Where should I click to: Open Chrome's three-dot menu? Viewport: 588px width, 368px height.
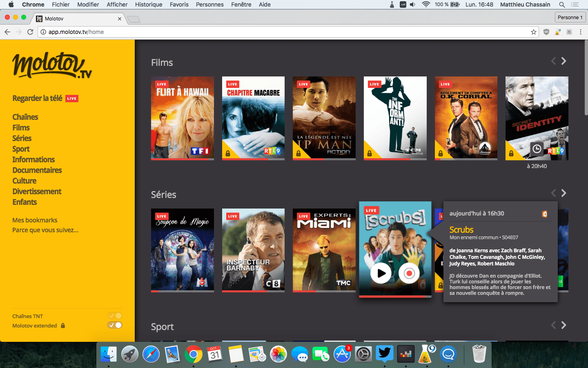coord(581,32)
